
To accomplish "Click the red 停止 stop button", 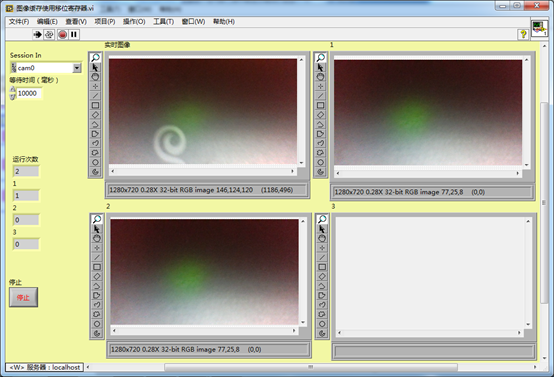I will tap(23, 297).
